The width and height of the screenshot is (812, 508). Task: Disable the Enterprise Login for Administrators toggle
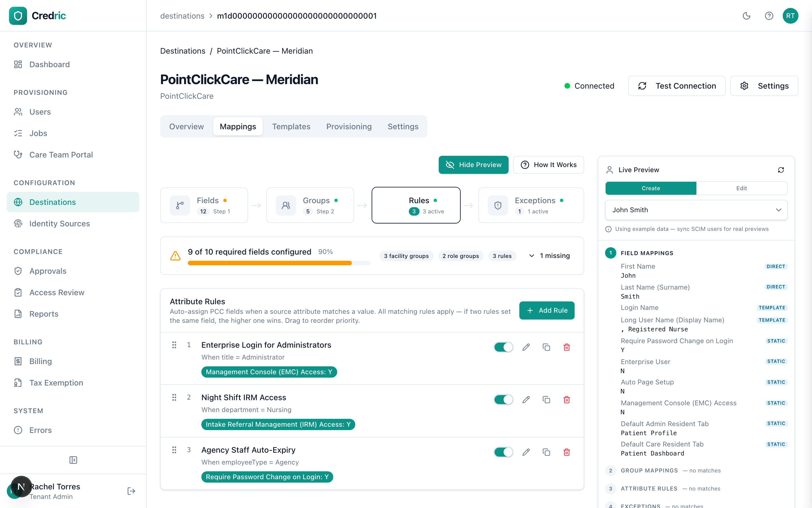point(503,347)
